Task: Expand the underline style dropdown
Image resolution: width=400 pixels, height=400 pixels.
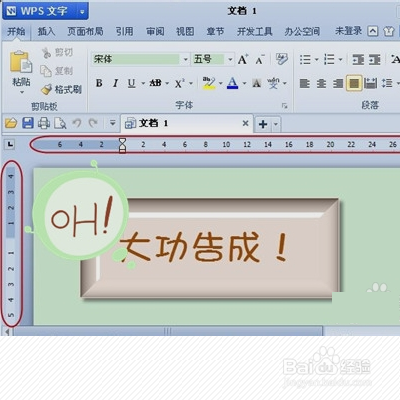Action: [x=143, y=83]
